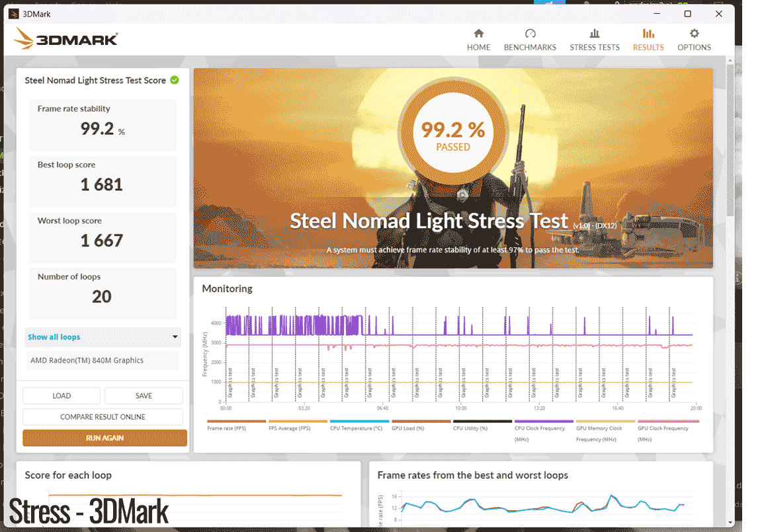Screen dimensions: 762x532
Task: Toggle CPU Temperature legend entry
Action: (359, 425)
